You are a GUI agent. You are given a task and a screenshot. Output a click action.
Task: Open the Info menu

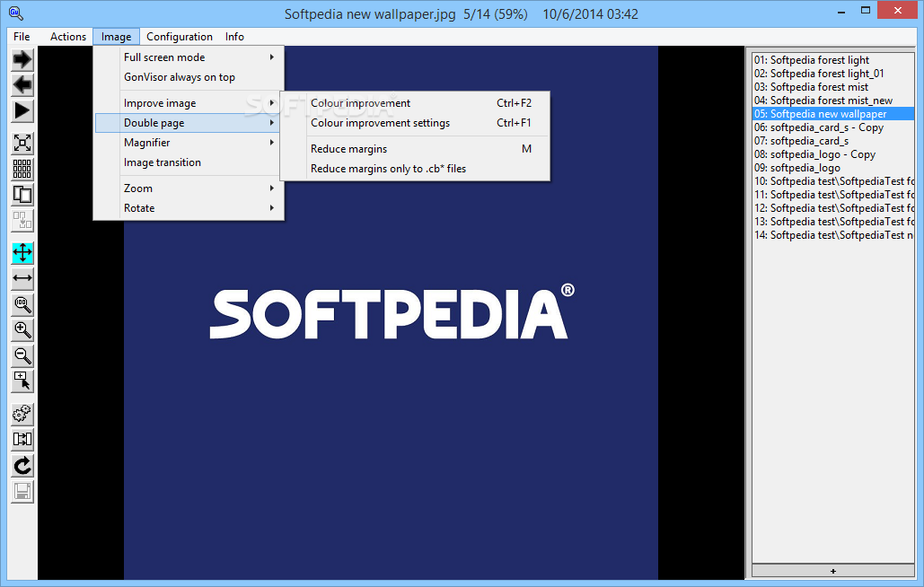234,37
